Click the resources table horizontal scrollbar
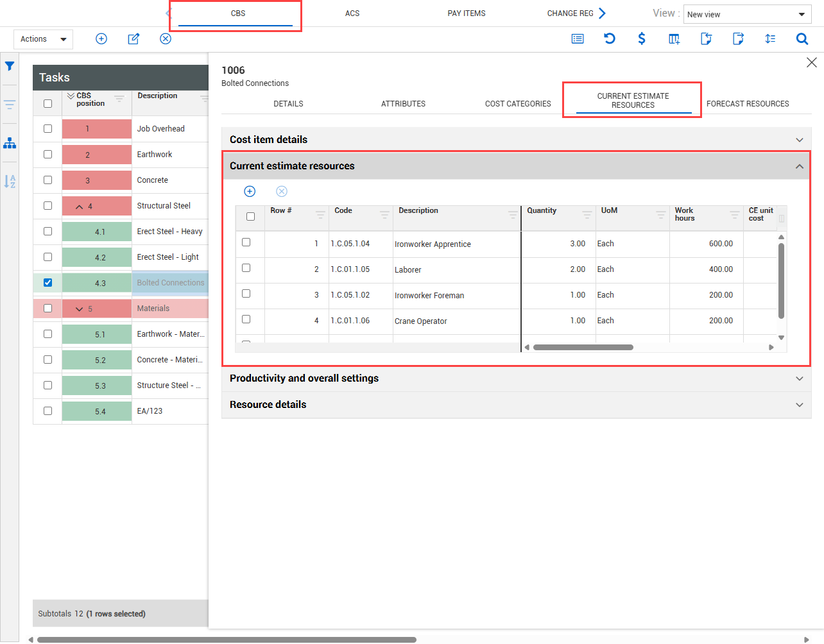The height and width of the screenshot is (644, 824). 583,348
